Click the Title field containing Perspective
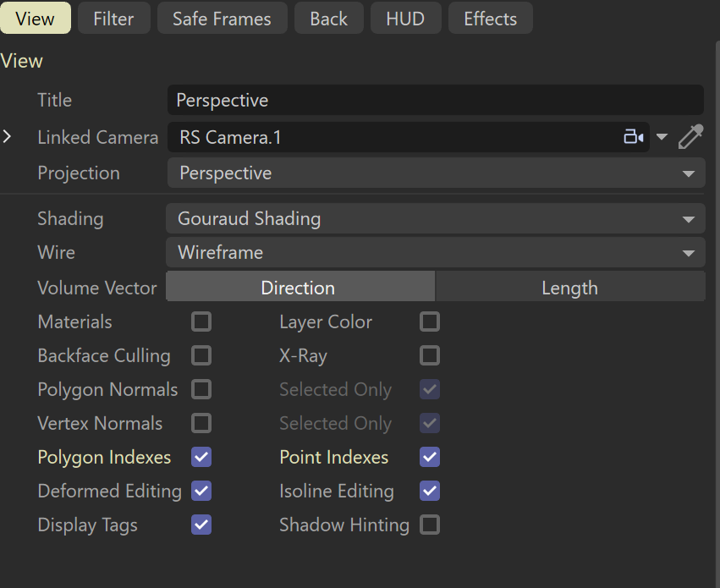 coord(436,100)
